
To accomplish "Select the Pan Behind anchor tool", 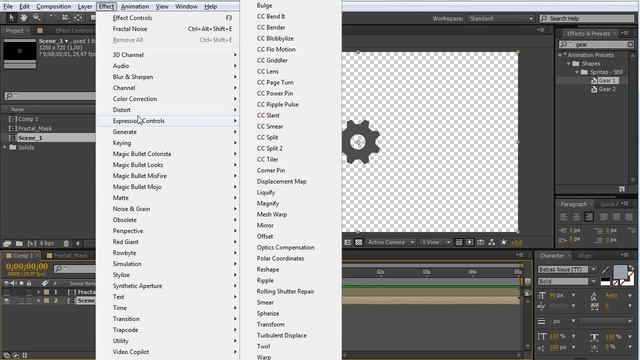I will pos(78,18).
